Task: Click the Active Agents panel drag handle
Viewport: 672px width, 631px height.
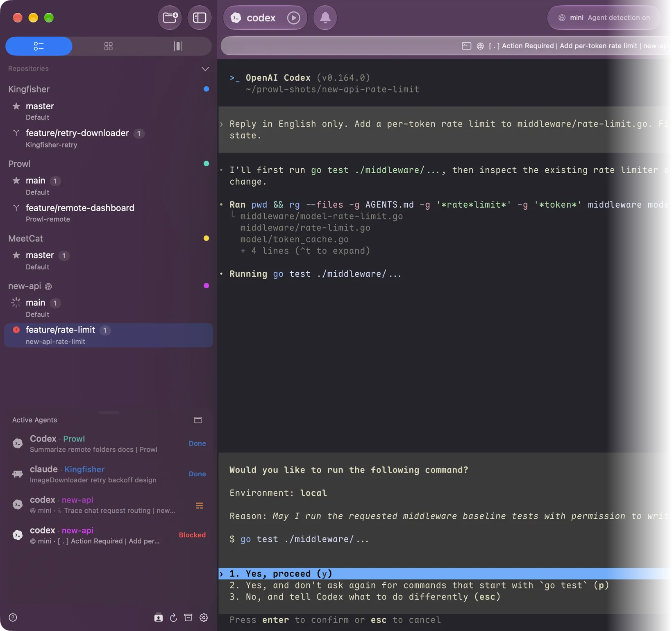Action: (109, 412)
